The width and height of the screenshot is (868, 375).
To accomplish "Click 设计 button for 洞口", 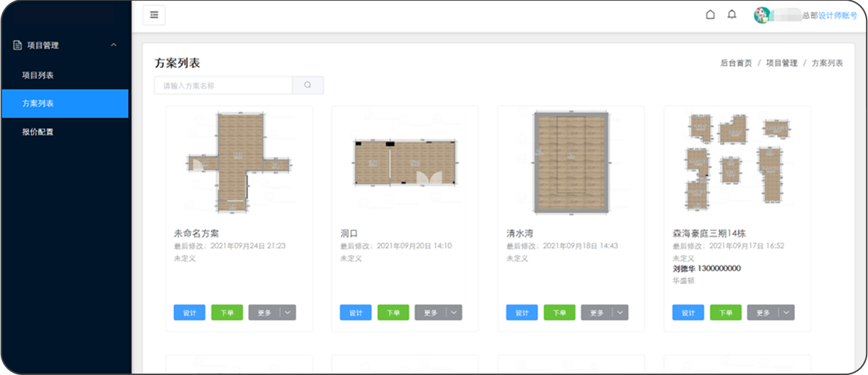I will 355,313.
